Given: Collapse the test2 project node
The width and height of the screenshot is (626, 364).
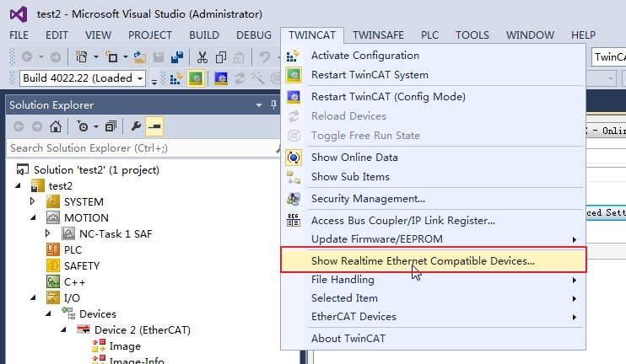Looking at the screenshot, I should (18, 185).
